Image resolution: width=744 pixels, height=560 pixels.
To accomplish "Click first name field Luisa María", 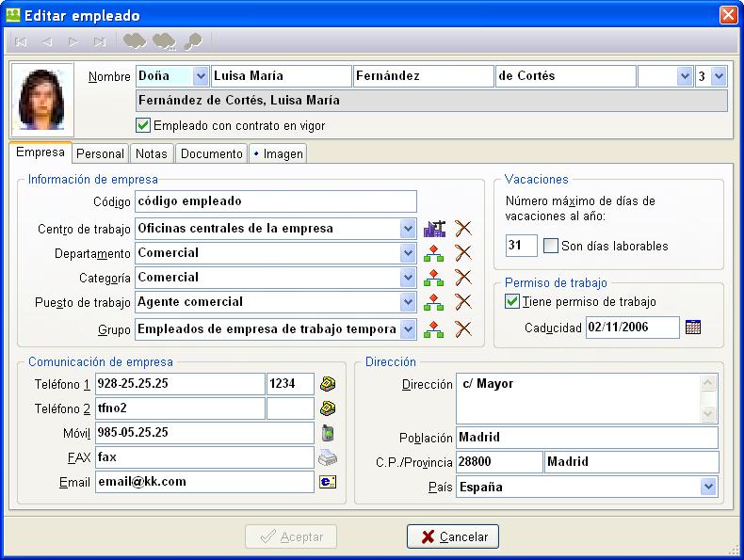I will (x=281, y=76).
